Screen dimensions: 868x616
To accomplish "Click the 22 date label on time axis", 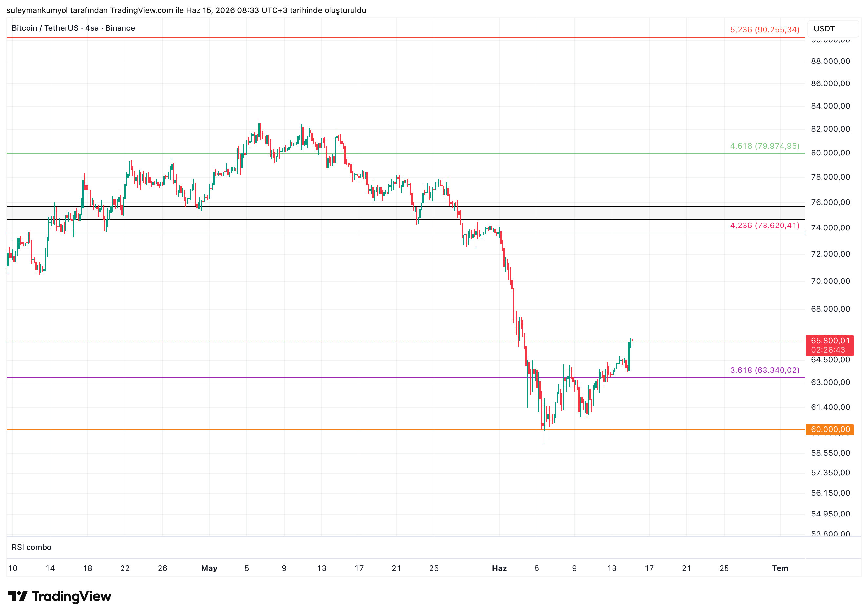I will pyautogui.click(x=125, y=568).
